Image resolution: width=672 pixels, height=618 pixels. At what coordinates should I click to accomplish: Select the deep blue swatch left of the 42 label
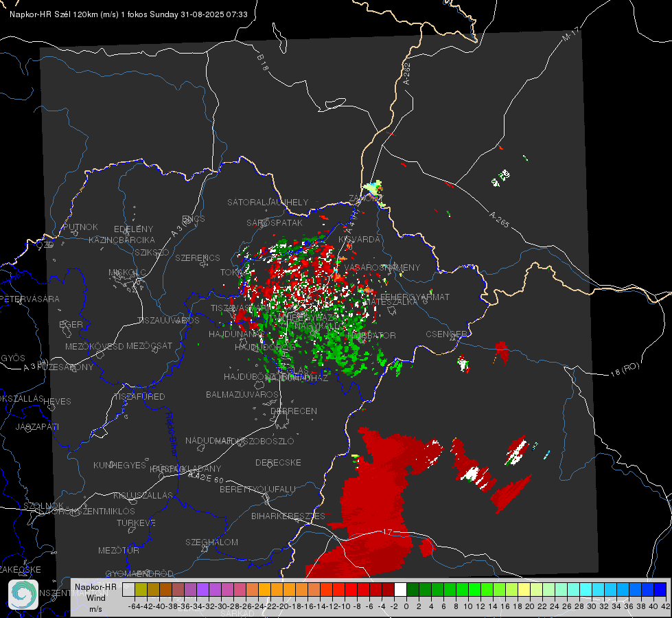pyautogui.click(x=660, y=589)
